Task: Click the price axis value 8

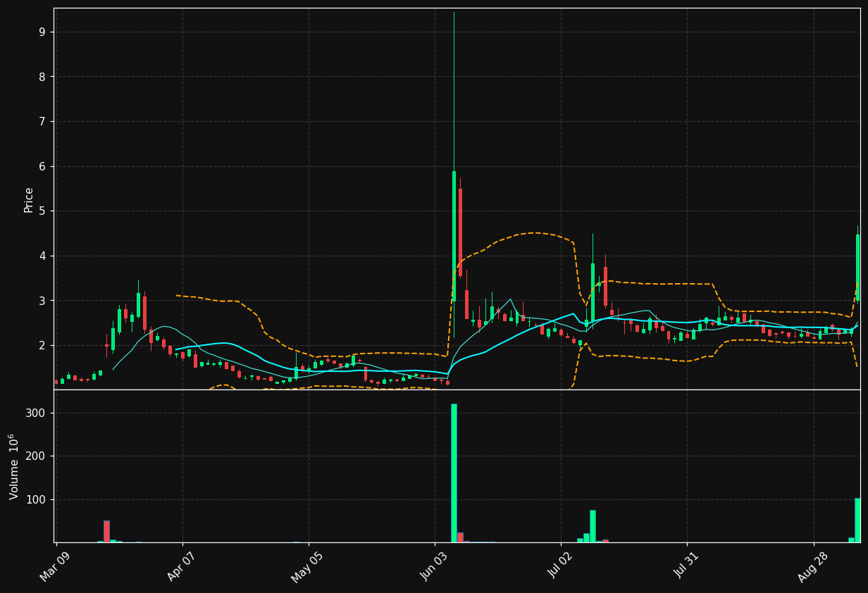Action: tap(42, 77)
